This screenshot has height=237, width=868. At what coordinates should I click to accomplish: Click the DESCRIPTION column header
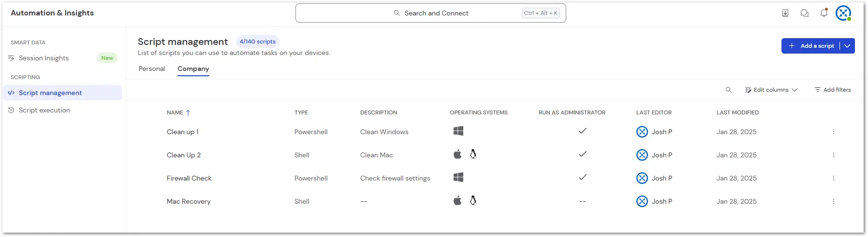(x=379, y=112)
